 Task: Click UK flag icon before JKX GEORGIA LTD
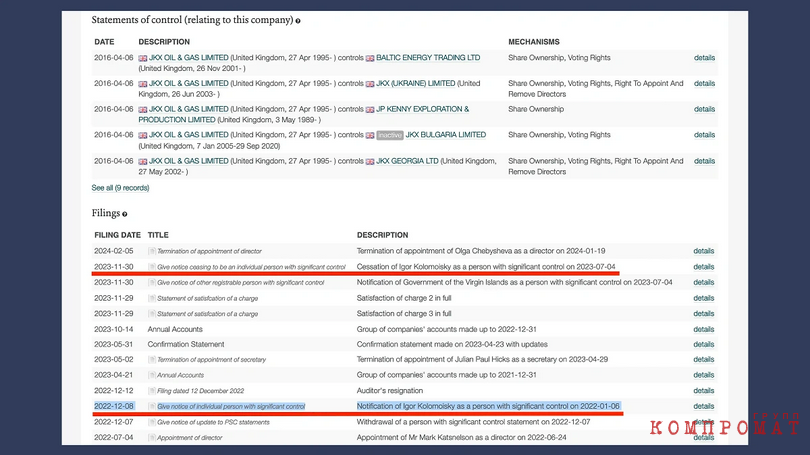[370, 162]
